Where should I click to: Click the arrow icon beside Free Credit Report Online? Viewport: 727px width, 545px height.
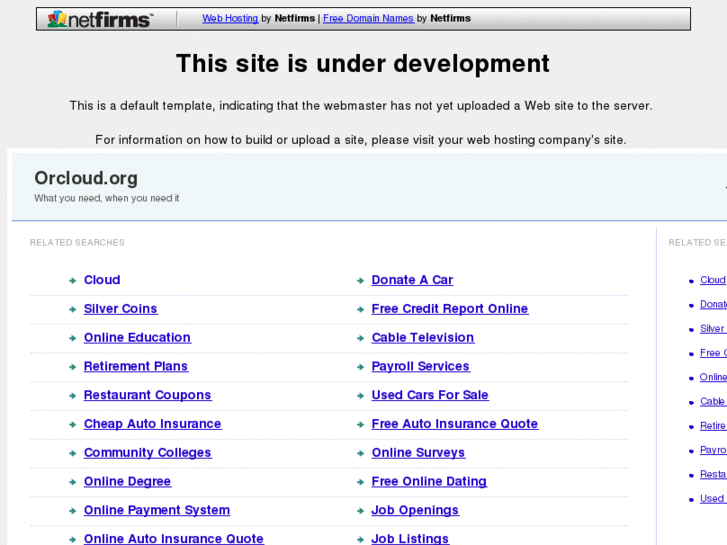pyautogui.click(x=360, y=309)
